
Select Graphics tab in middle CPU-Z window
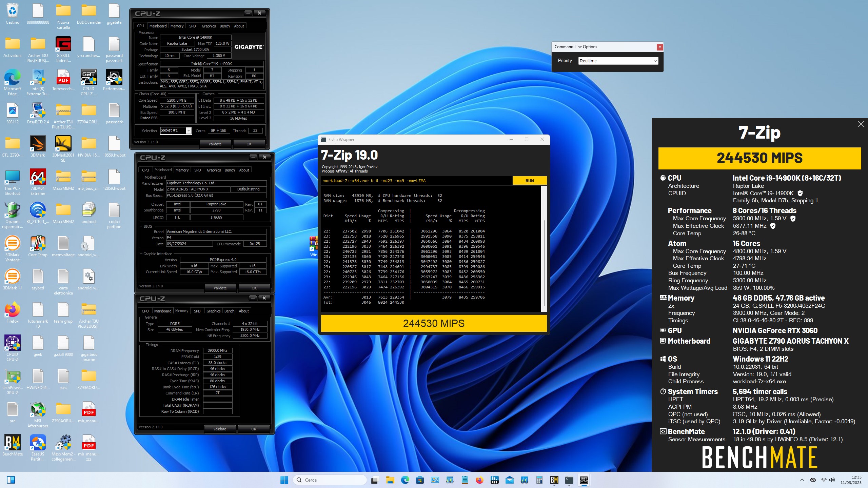coord(214,170)
